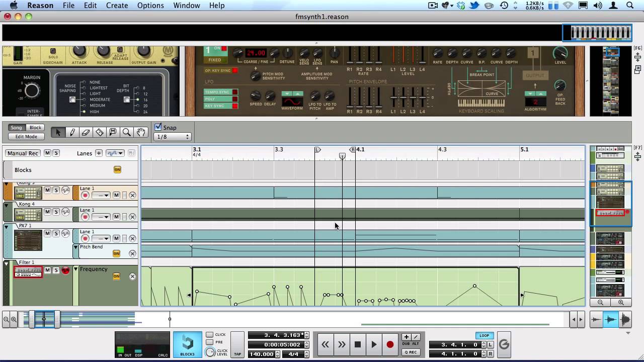This screenshot has width=644, height=362.
Task: Select the Mute tool
Action: pyautogui.click(x=113, y=132)
